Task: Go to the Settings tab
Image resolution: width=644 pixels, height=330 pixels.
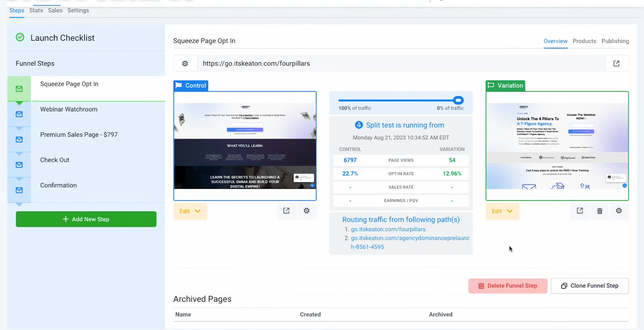Action: (x=78, y=10)
